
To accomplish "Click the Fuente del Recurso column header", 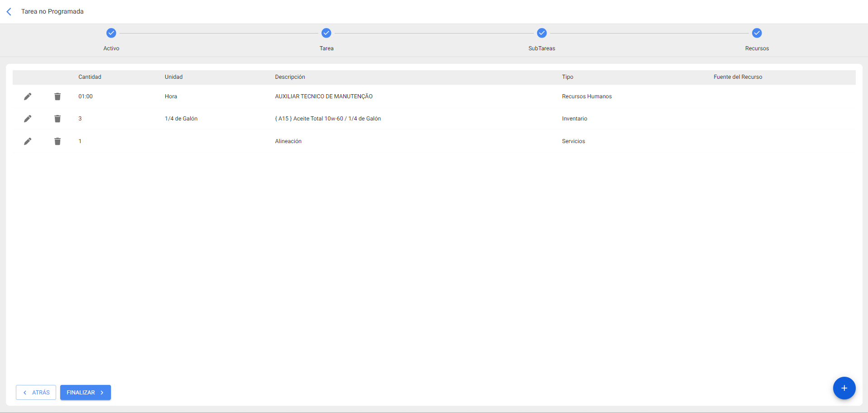I will click(738, 77).
